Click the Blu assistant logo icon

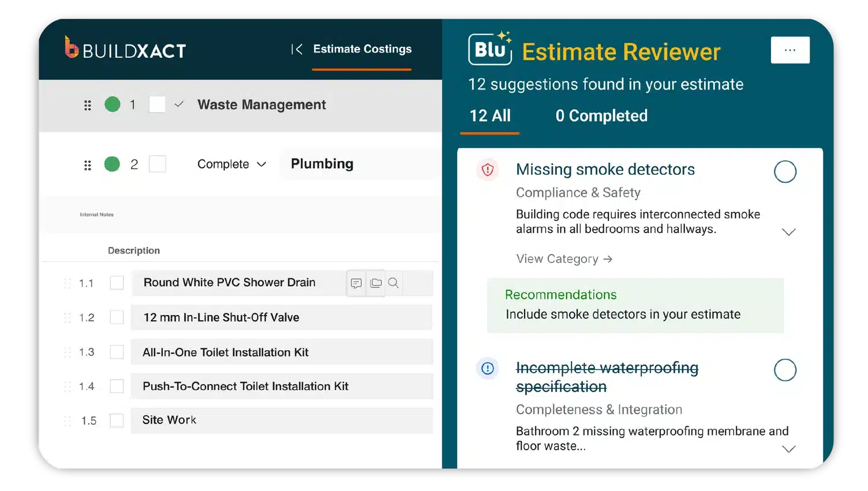pyautogui.click(x=490, y=49)
